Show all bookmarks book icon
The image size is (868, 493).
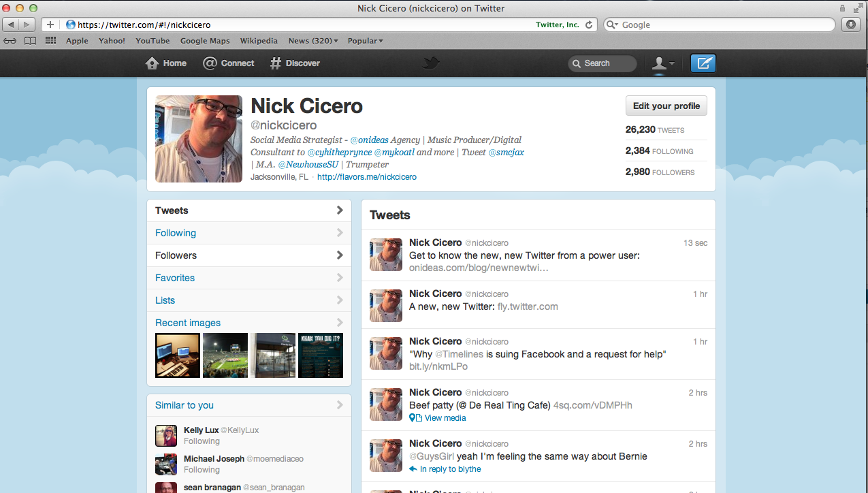tap(30, 41)
